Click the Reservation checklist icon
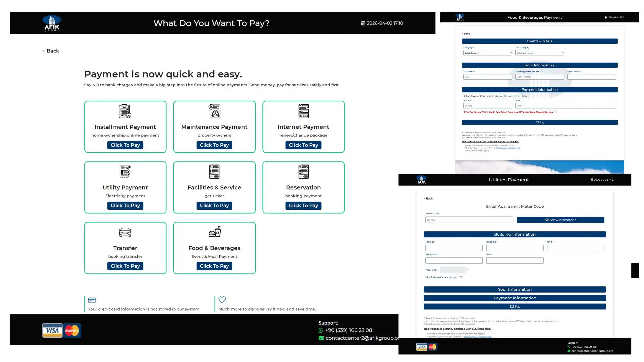 click(304, 172)
